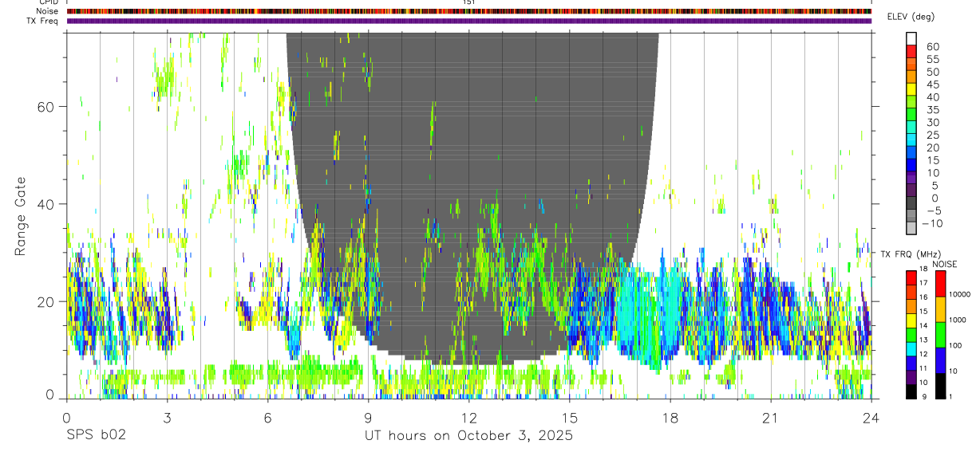
Task: Select the 'Range Gate' y-axis label
Action: pyautogui.click(x=21, y=215)
